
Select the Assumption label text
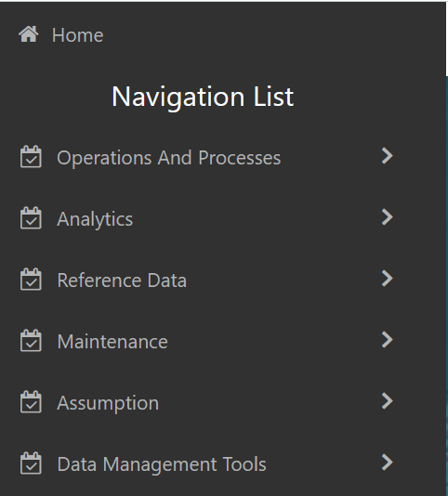108,403
